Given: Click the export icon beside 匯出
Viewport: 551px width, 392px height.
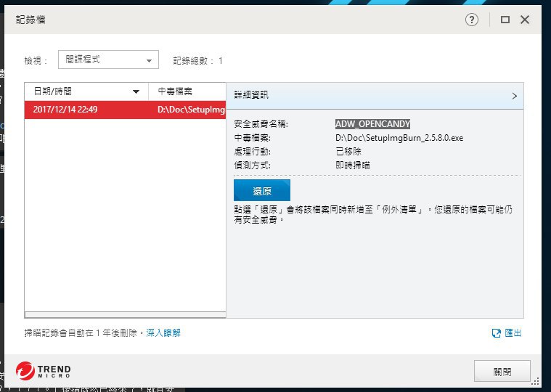Looking at the screenshot, I should [497, 333].
